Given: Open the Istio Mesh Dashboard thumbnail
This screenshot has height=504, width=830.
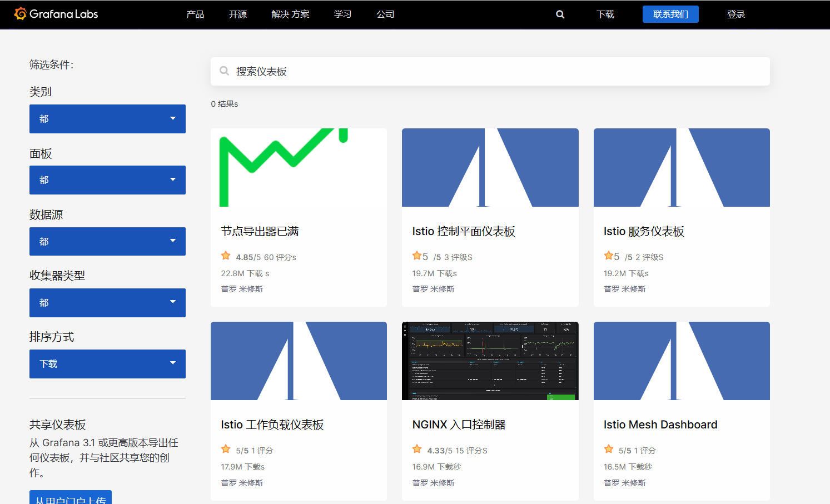Looking at the screenshot, I should pyautogui.click(x=682, y=361).
